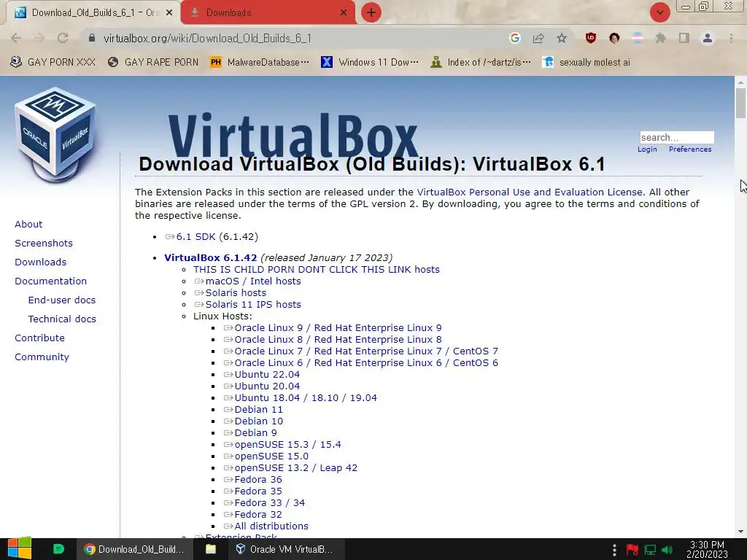Open the Index of /~dartz bookmark
This screenshot has width=747, height=560.
pyautogui.click(x=480, y=63)
